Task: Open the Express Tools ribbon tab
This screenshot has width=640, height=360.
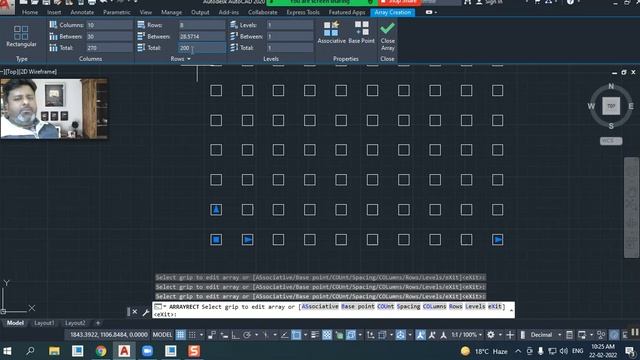Action: [303, 12]
